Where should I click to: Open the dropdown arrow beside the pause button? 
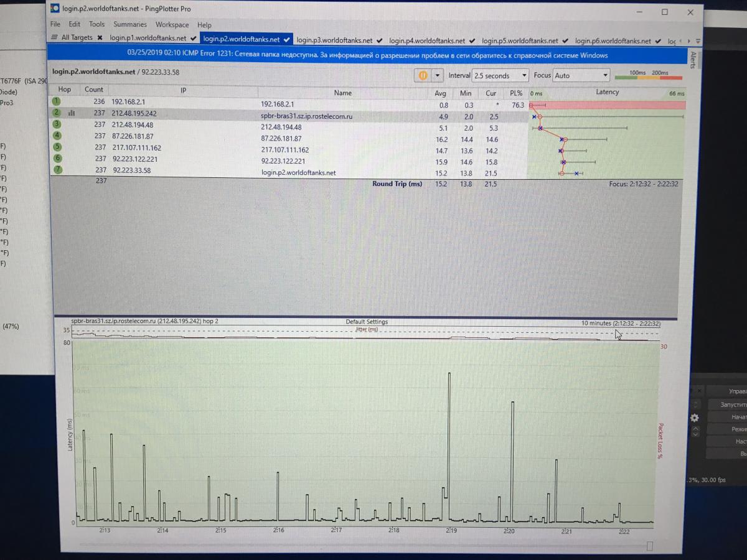point(437,75)
